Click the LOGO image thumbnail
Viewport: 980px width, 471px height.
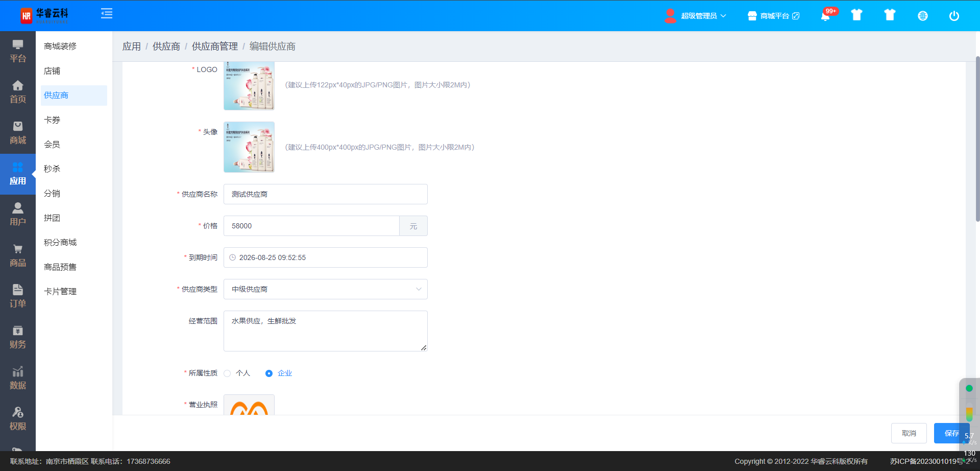pos(249,86)
